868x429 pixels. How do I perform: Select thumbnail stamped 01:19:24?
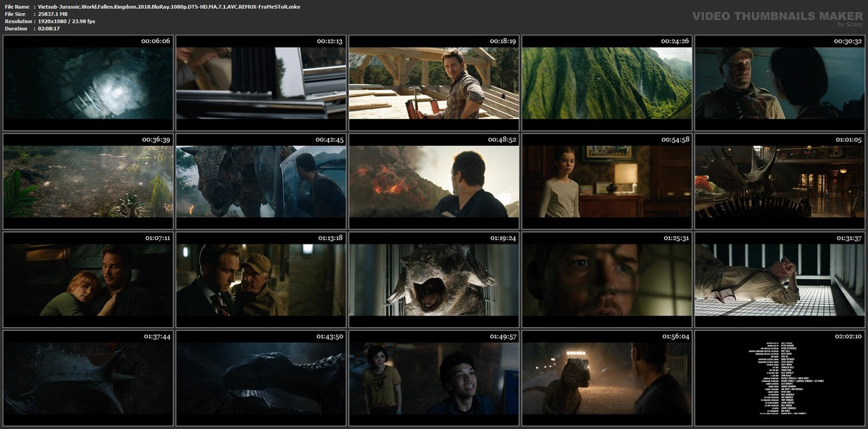click(434, 280)
